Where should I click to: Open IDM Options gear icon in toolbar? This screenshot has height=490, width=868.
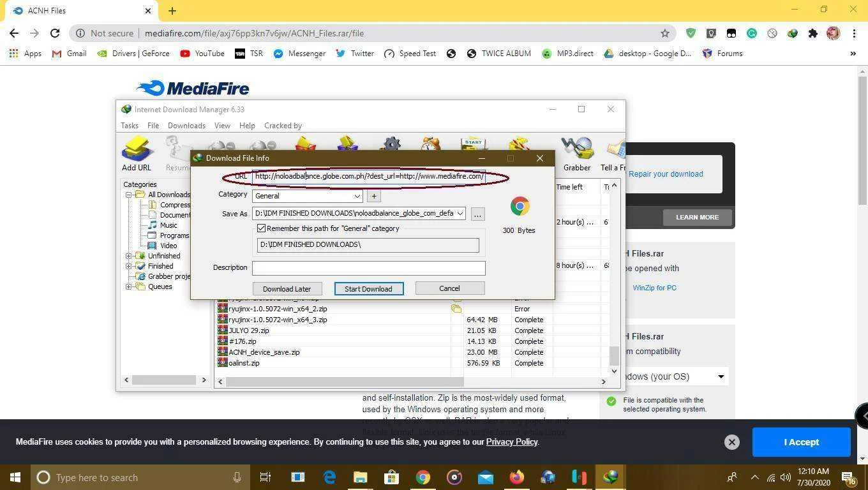(391, 144)
